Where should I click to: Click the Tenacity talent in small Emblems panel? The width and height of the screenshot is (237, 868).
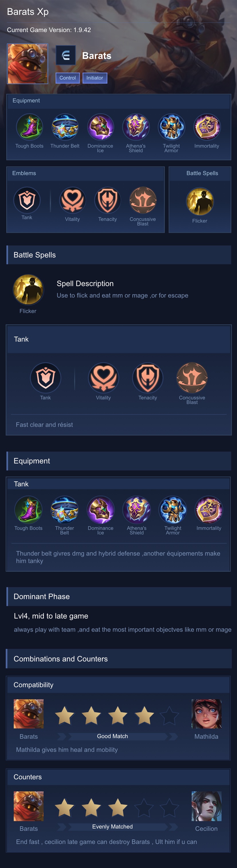coord(107,200)
